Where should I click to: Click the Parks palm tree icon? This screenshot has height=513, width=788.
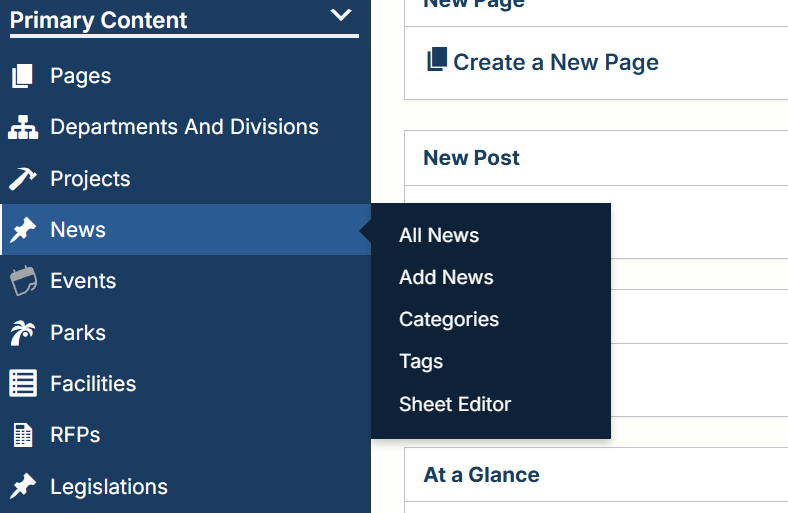pos(23,333)
